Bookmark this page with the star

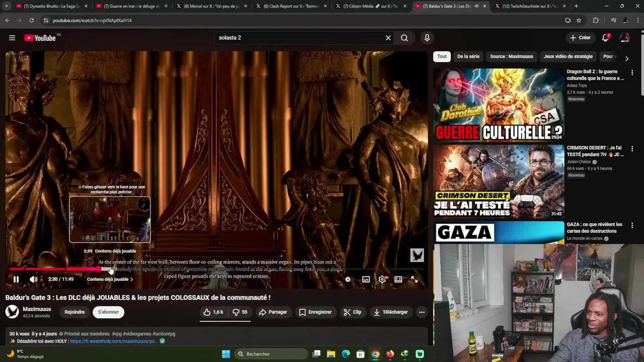click(579, 20)
